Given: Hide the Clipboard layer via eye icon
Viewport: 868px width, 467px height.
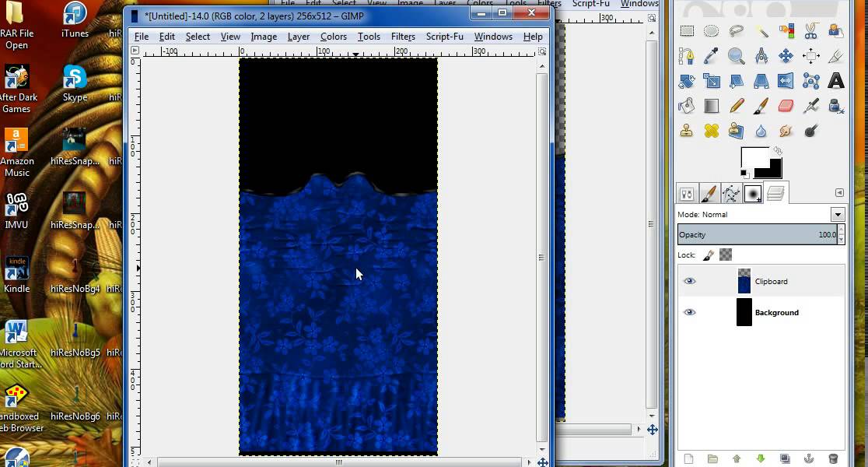Looking at the screenshot, I should point(689,281).
